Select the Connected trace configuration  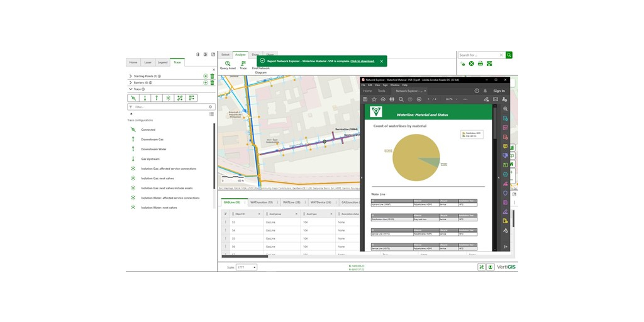tap(148, 130)
